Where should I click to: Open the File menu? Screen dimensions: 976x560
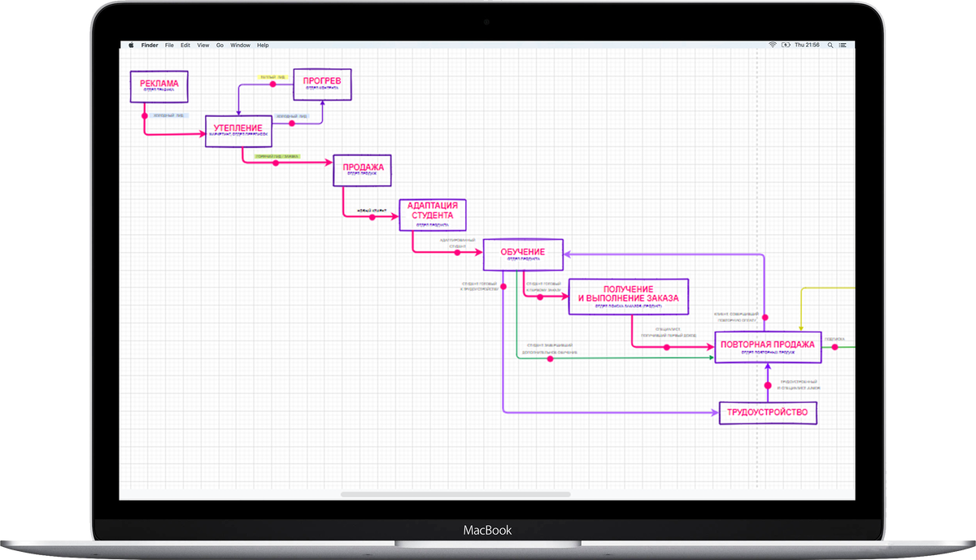(x=169, y=46)
